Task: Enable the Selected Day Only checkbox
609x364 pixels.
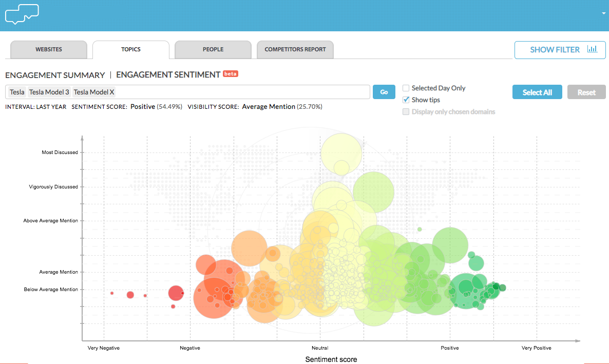Action: (406, 88)
